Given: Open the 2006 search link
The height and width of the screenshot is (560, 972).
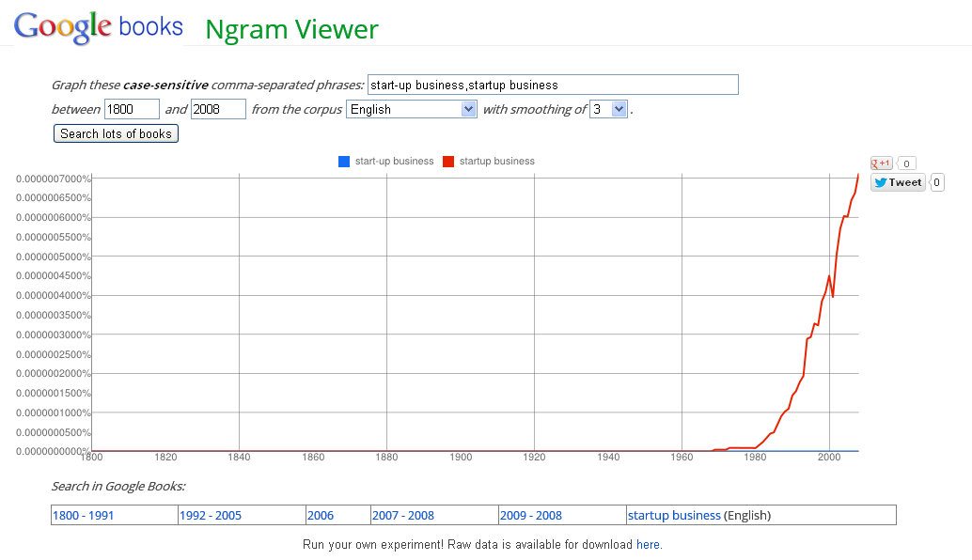Looking at the screenshot, I should pyautogui.click(x=321, y=516).
